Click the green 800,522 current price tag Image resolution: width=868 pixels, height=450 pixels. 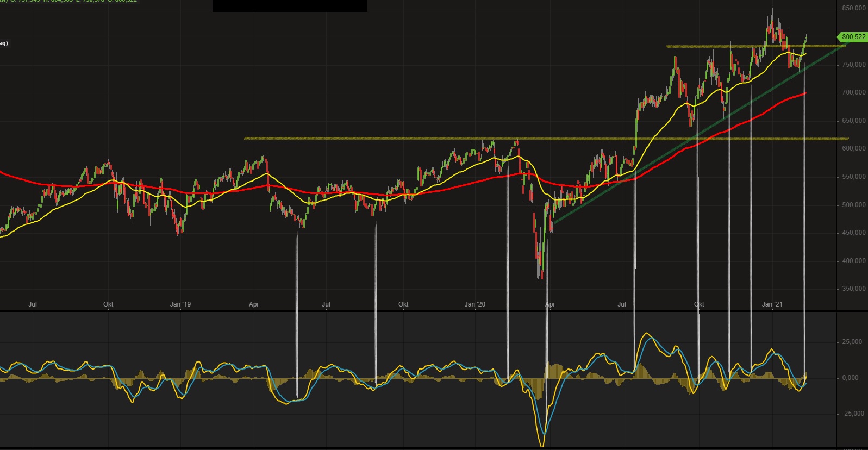(853, 37)
